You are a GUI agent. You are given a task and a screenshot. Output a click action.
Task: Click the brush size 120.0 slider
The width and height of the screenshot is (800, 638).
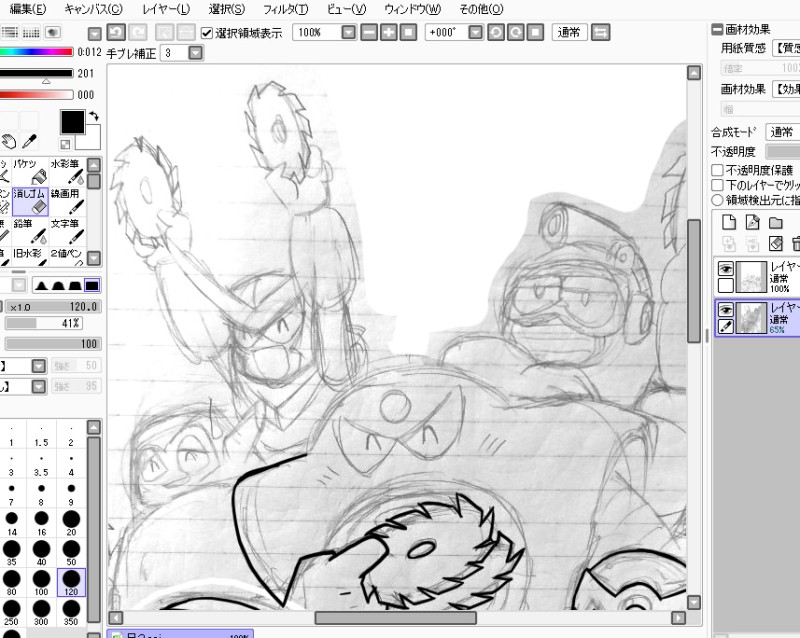click(x=53, y=307)
